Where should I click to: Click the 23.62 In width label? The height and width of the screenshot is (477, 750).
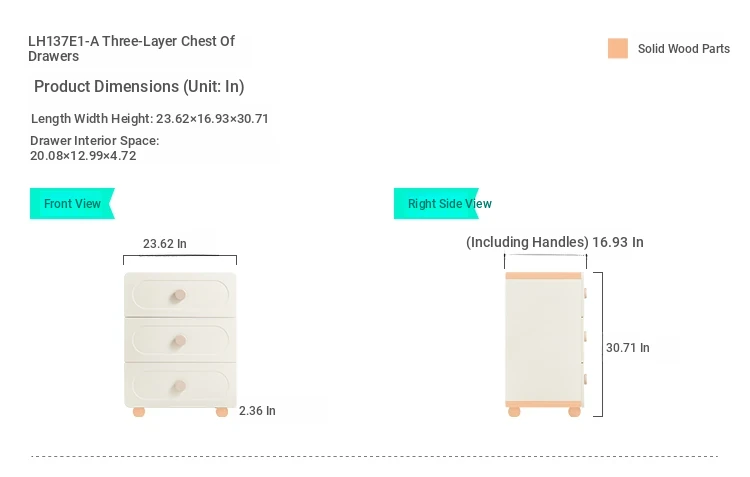pyautogui.click(x=165, y=244)
